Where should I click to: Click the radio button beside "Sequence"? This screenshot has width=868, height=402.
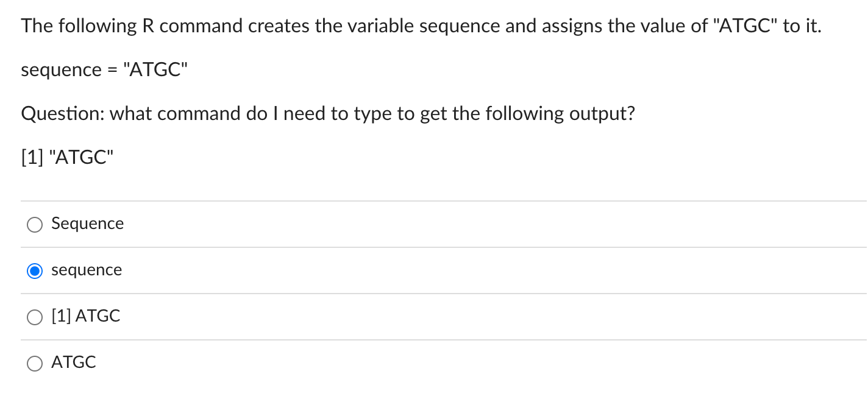click(35, 224)
